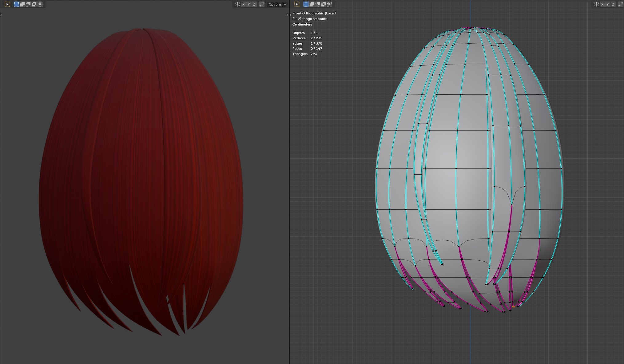Screen dimensions: 624x364
Task: Click Set New Selection mode in left viewport
Action: point(17,4)
